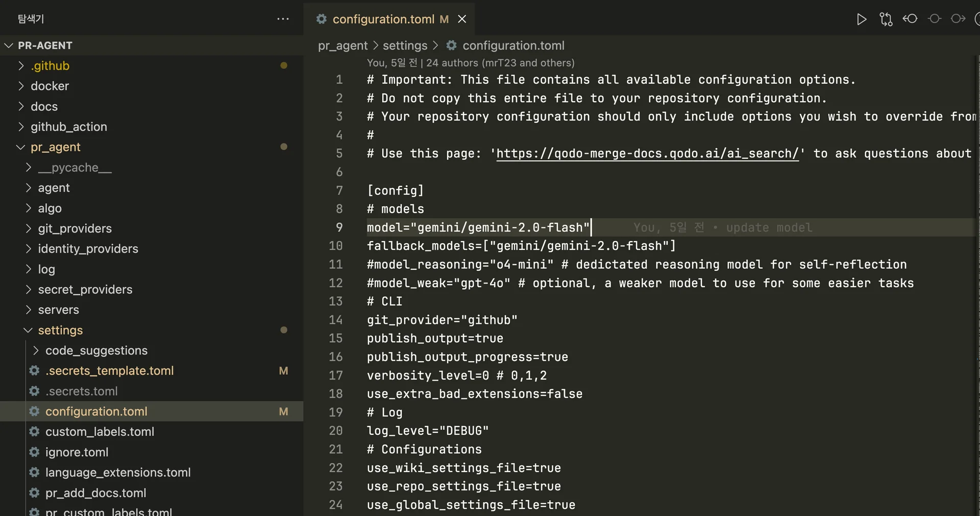Collapse the PR-AGENT workspace section
This screenshot has height=516, width=980.
8,45
